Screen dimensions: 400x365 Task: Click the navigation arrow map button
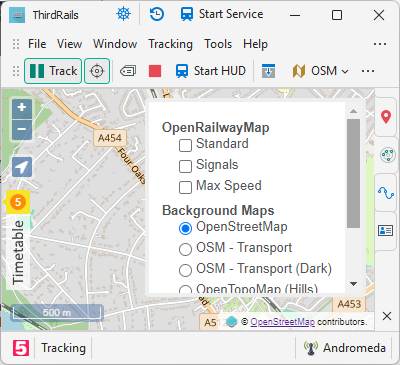click(x=22, y=167)
